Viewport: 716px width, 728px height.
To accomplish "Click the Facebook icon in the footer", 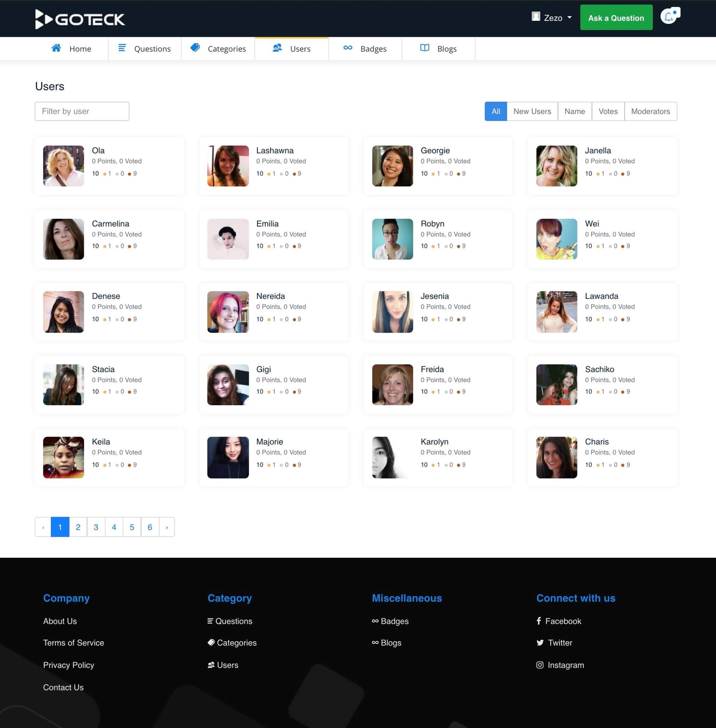I will tap(540, 621).
